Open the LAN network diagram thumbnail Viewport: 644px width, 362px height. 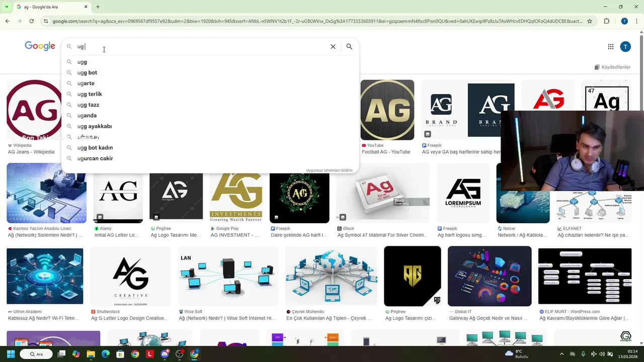point(228,277)
